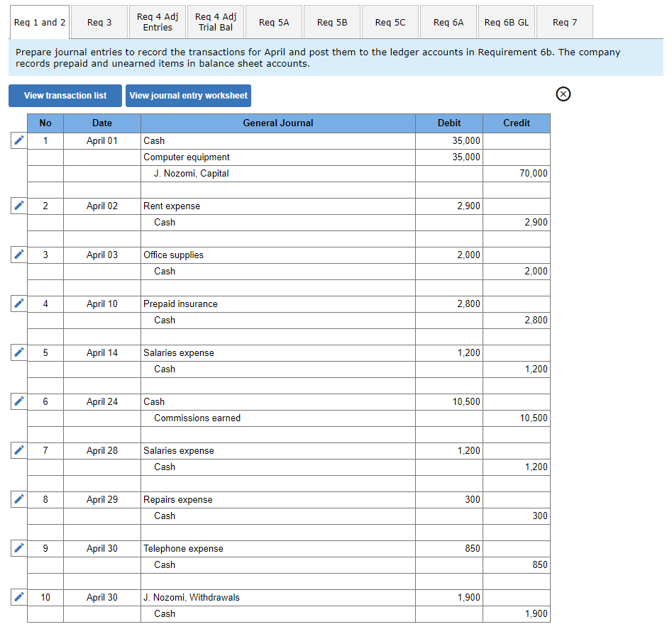Open the Req 6A tab

(448, 22)
